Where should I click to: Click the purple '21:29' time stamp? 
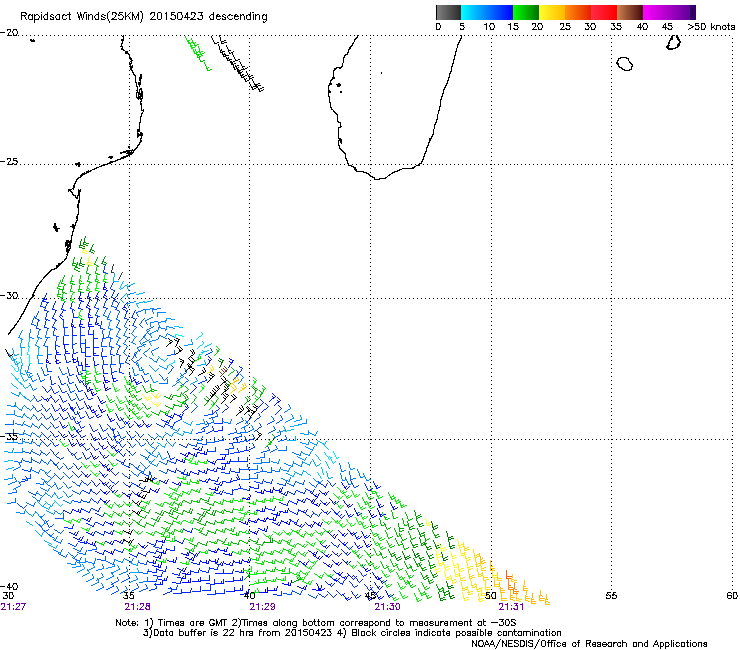[x=262, y=607]
